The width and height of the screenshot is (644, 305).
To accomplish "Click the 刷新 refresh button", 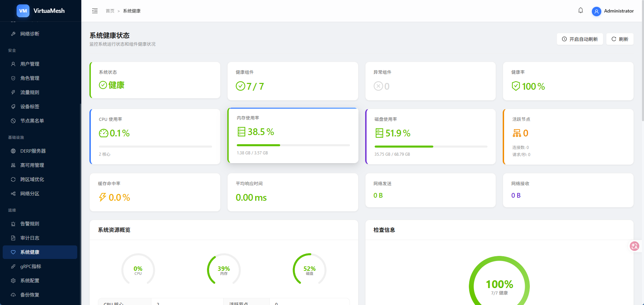I will click(x=620, y=39).
